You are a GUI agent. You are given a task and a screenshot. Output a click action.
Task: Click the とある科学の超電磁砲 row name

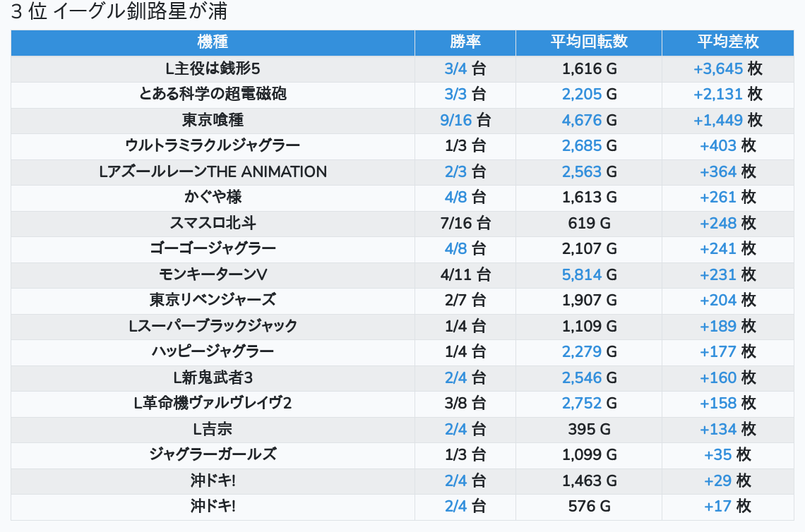click(213, 94)
